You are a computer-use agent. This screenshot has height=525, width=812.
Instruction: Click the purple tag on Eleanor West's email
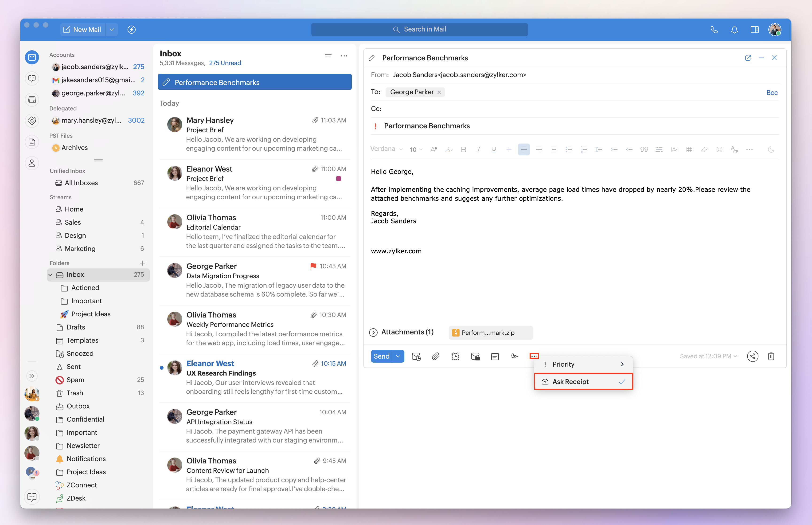click(338, 179)
